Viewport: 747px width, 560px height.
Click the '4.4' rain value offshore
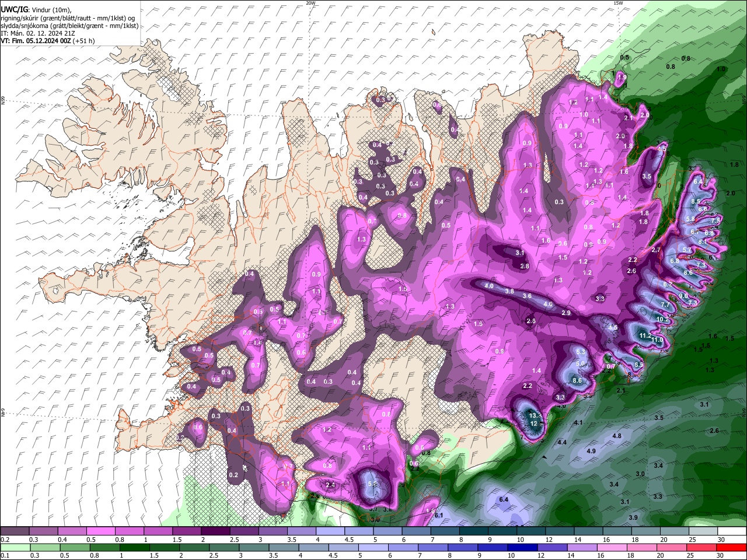tap(562, 443)
